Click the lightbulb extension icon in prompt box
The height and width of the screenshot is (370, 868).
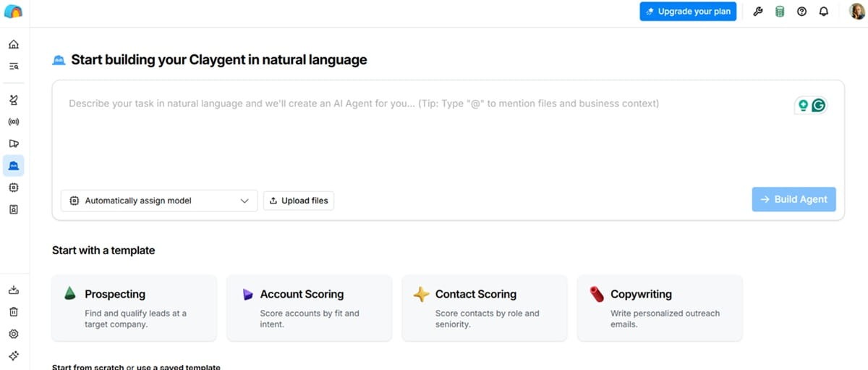coord(803,106)
